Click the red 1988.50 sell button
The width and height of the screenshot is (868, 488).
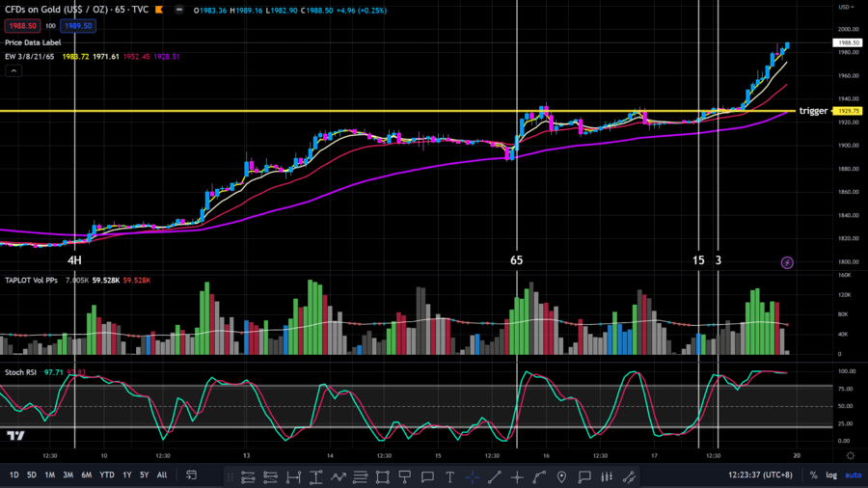click(x=22, y=26)
